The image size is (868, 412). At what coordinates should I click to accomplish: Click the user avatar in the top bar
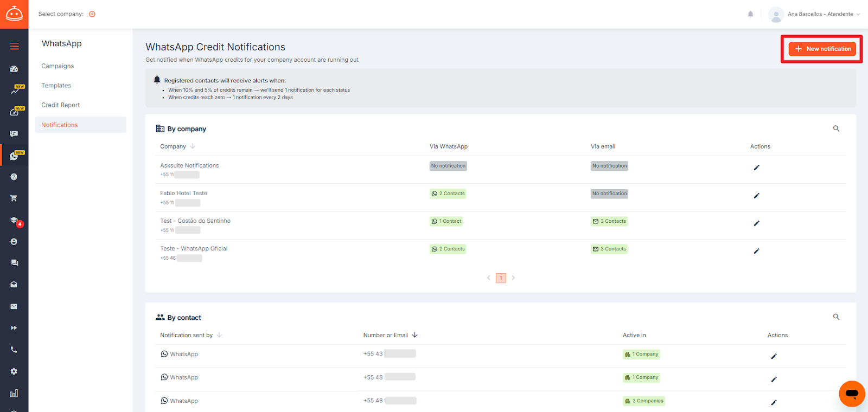click(776, 14)
